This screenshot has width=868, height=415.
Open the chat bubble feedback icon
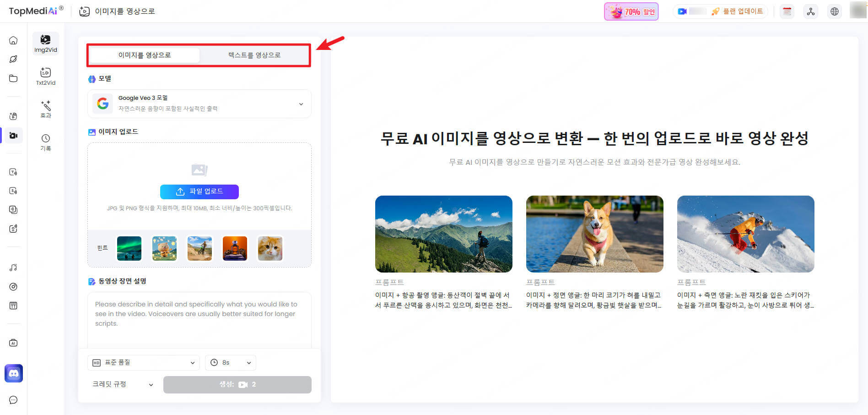13,400
